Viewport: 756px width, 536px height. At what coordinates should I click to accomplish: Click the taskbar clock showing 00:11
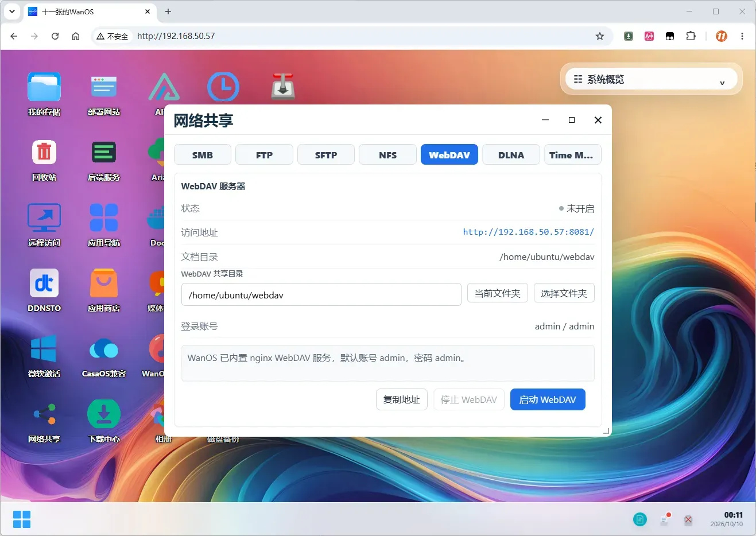(x=727, y=519)
